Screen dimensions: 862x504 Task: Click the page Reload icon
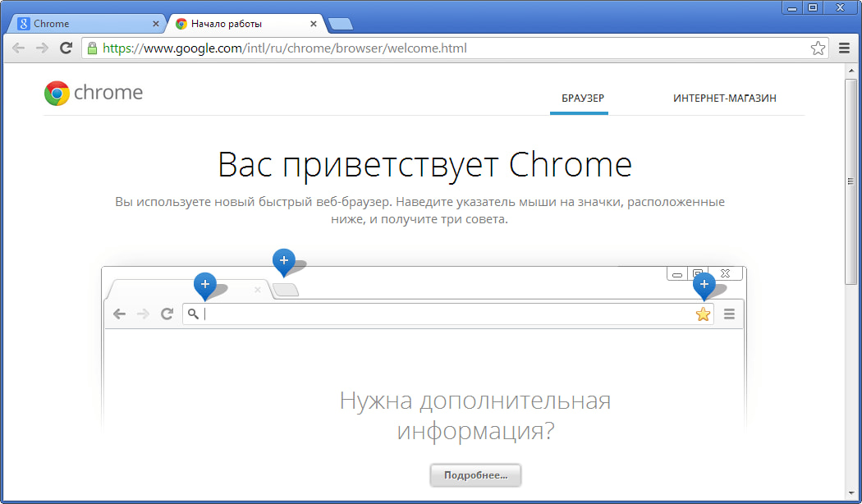pos(66,48)
